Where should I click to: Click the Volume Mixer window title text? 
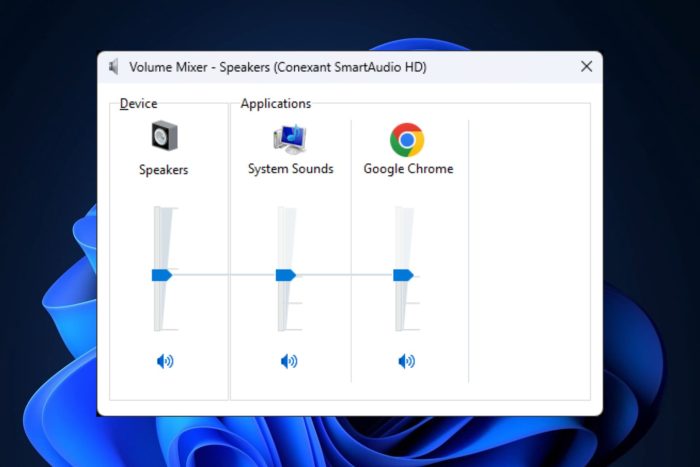pyautogui.click(x=278, y=67)
